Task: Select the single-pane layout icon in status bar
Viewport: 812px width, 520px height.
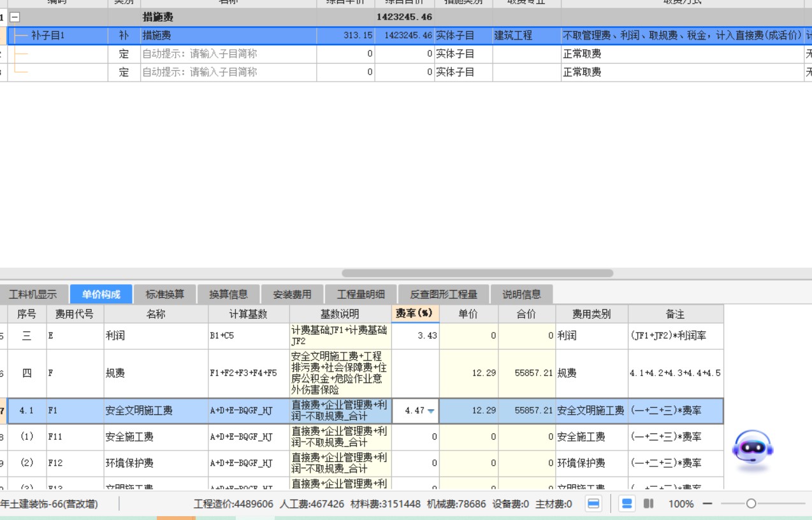Action: 593,503
